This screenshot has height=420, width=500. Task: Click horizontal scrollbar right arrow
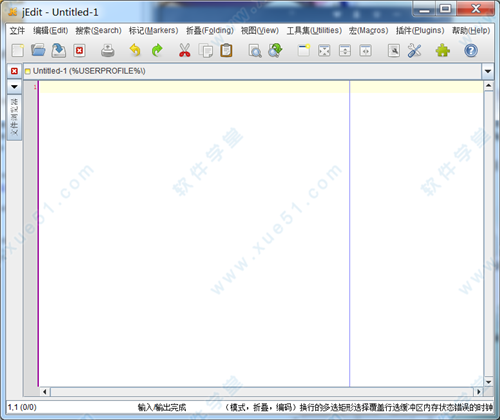click(479, 392)
